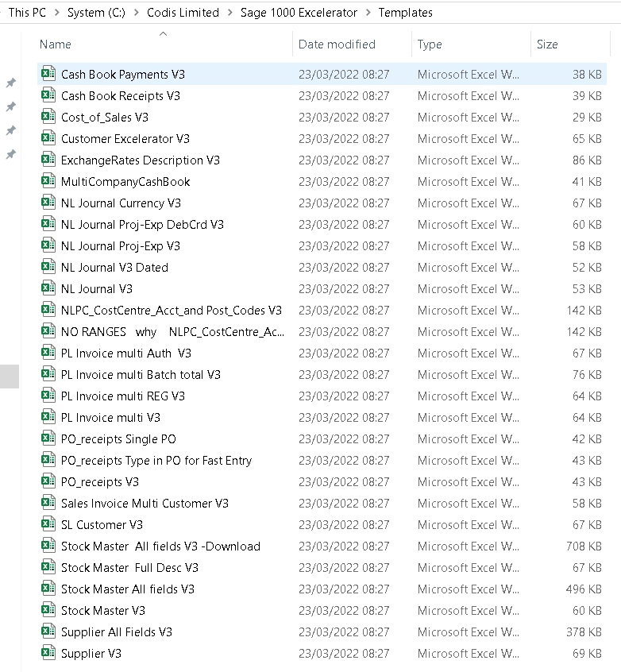The image size is (621, 672).
Task: Navigate to Sage 1000 Excelerator breadcrumb
Action: [299, 13]
